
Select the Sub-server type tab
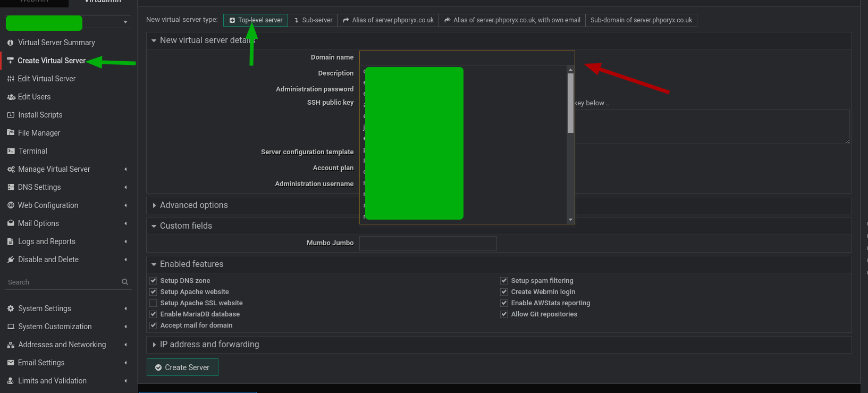[x=313, y=20]
